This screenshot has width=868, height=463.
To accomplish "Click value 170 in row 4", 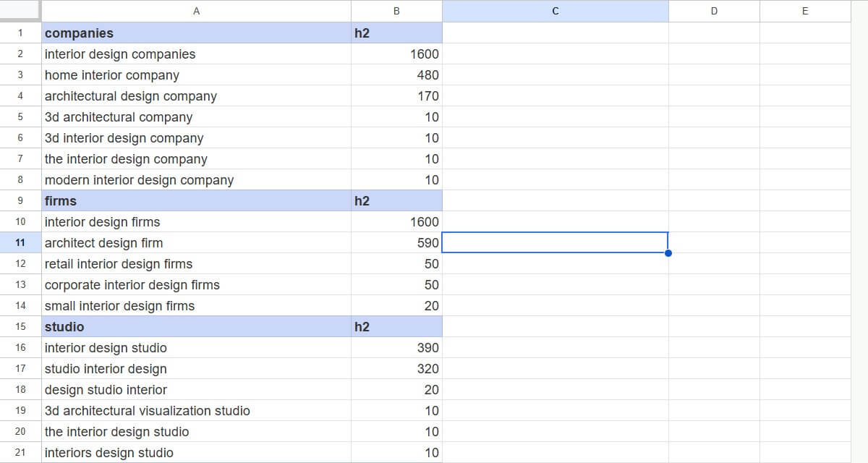I will point(396,95).
